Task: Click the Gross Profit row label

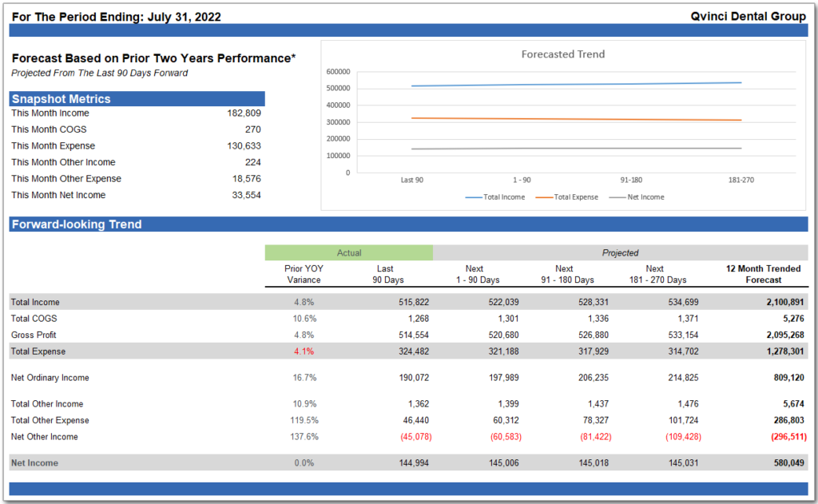Action: [34, 335]
